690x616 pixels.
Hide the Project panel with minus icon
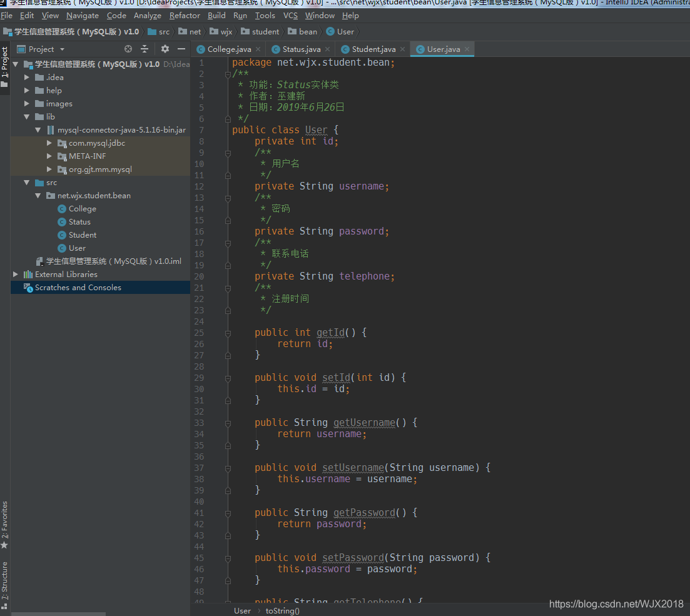coord(181,49)
